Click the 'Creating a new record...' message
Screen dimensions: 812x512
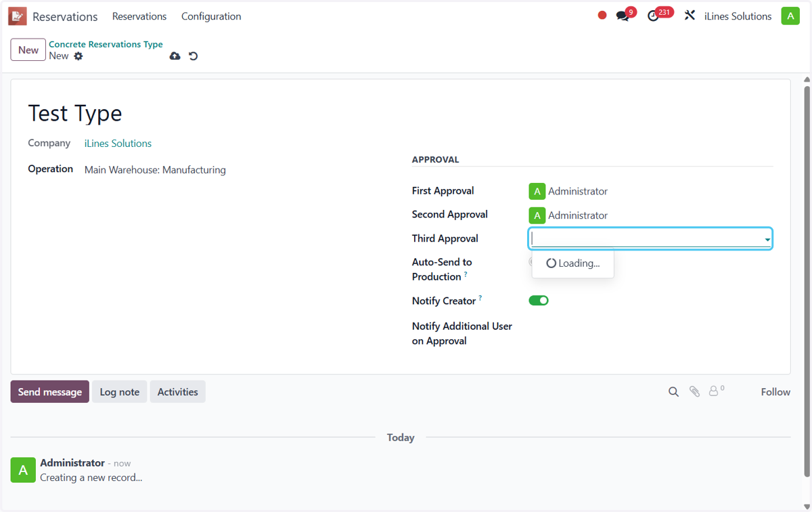click(x=91, y=477)
